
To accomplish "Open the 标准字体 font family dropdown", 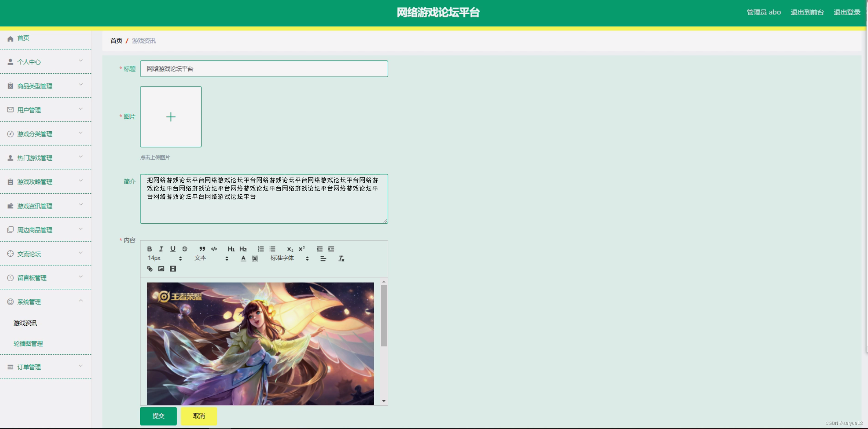I will (289, 258).
